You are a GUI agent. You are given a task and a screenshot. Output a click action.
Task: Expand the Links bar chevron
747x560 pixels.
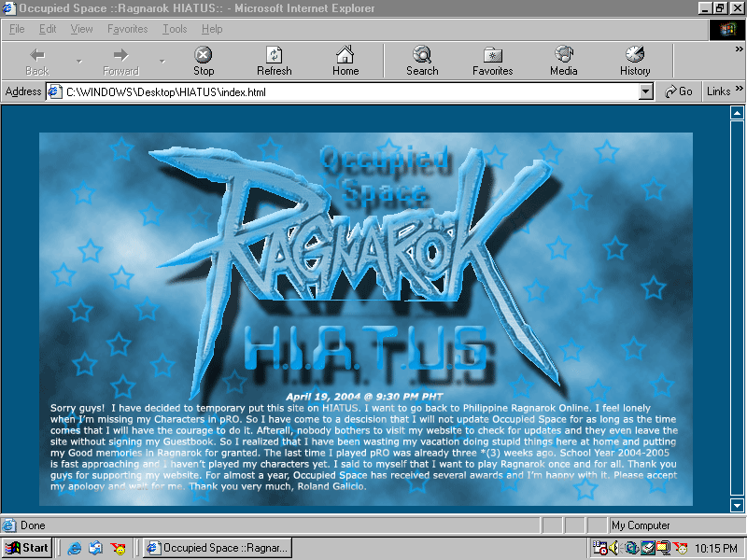(739, 89)
